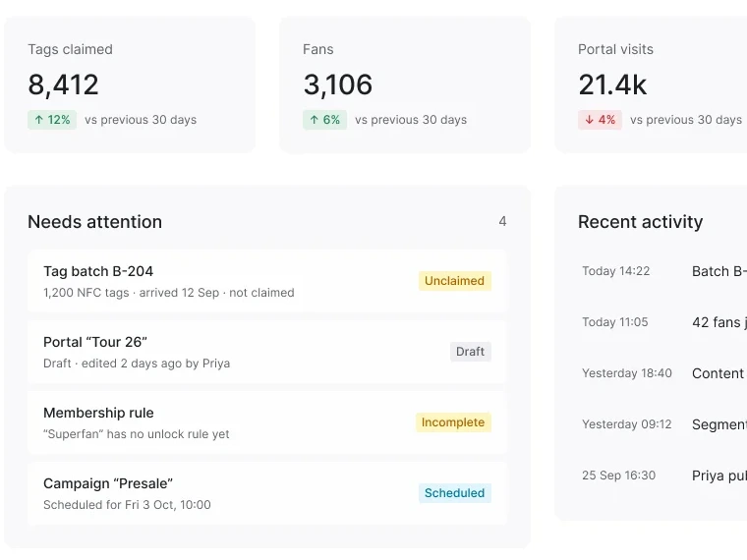This screenshot has height=560, width=747.
Task: Click the Incomplete status badge
Action: 453,422
